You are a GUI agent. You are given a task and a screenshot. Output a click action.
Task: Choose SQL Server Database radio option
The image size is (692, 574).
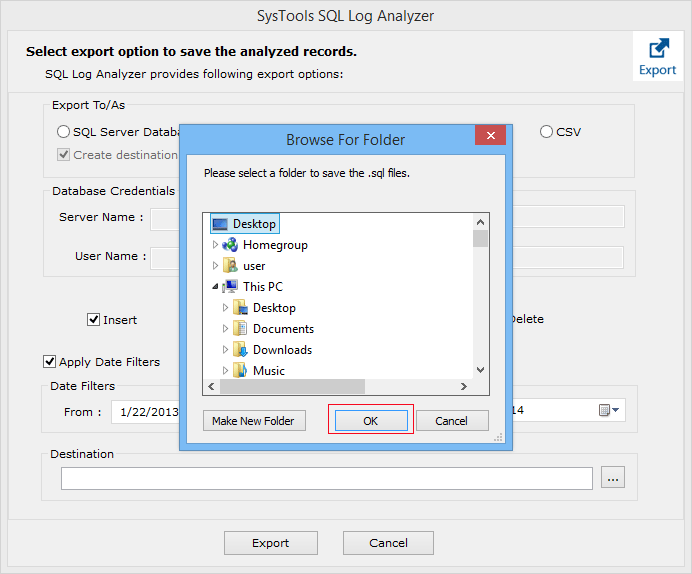(x=63, y=132)
